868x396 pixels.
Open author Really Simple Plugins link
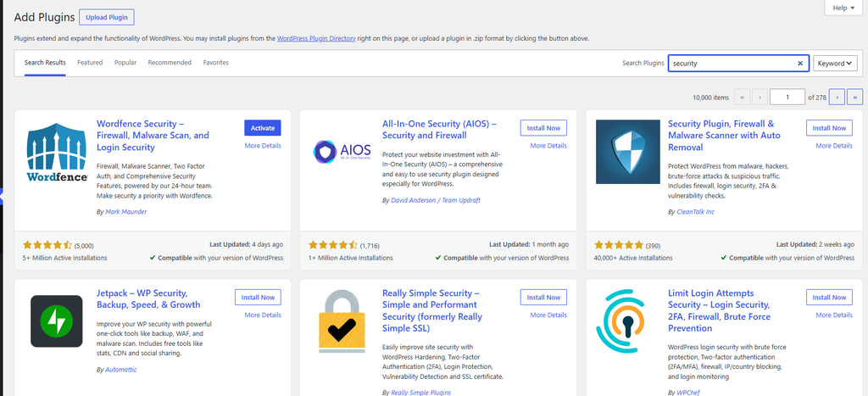420,393
